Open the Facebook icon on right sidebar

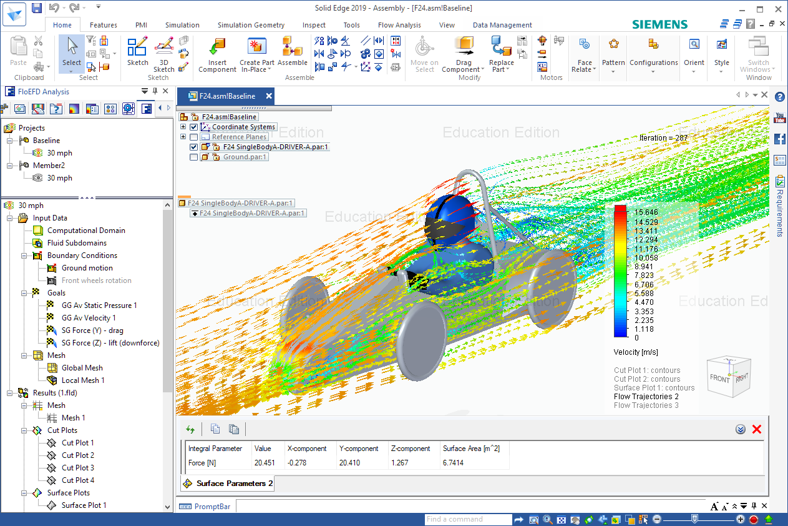pos(779,139)
